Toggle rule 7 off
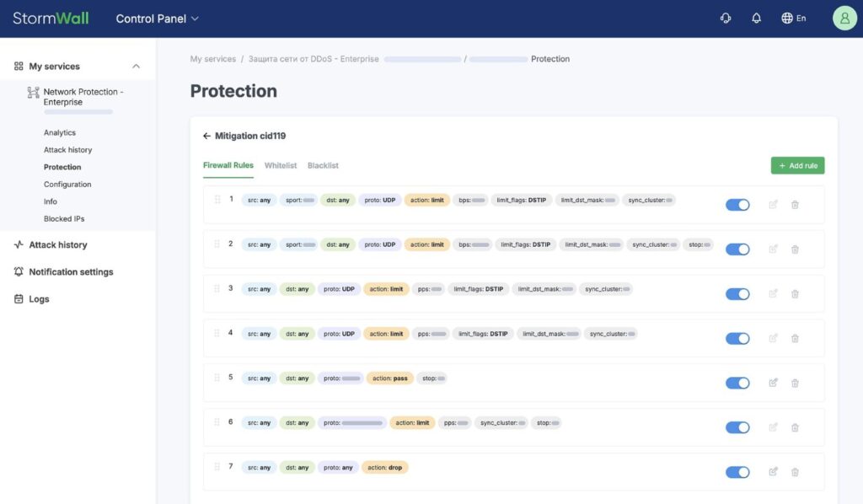Viewport: 863px width, 504px height. 737,471
